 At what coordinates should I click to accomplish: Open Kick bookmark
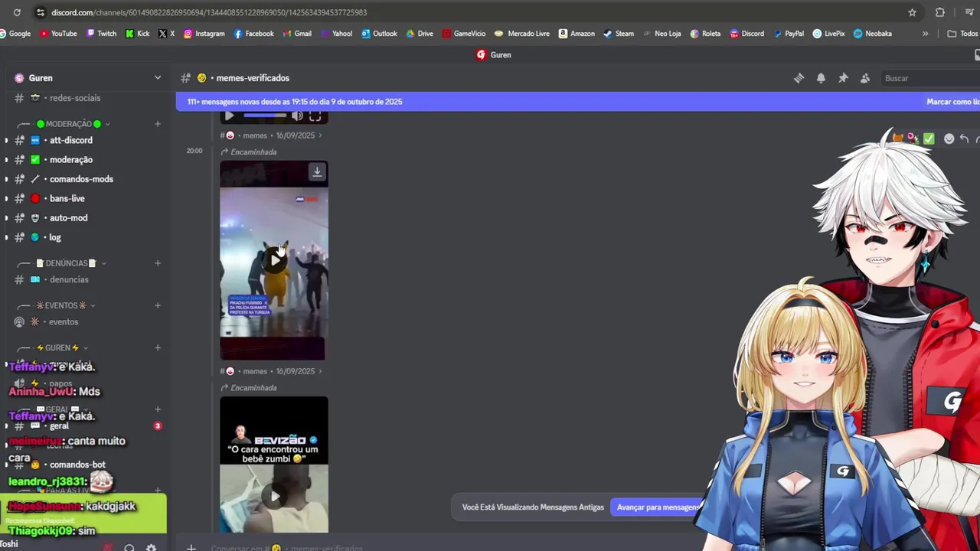click(x=137, y=34)
